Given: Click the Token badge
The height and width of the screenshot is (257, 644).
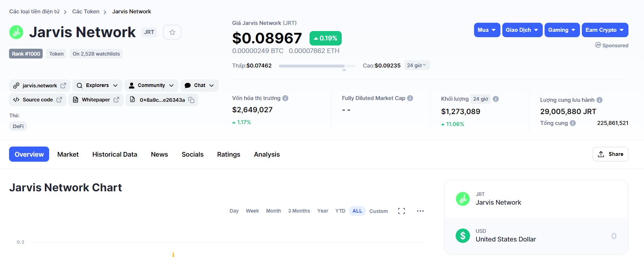Looking at the screenshot, I should 56,54.
